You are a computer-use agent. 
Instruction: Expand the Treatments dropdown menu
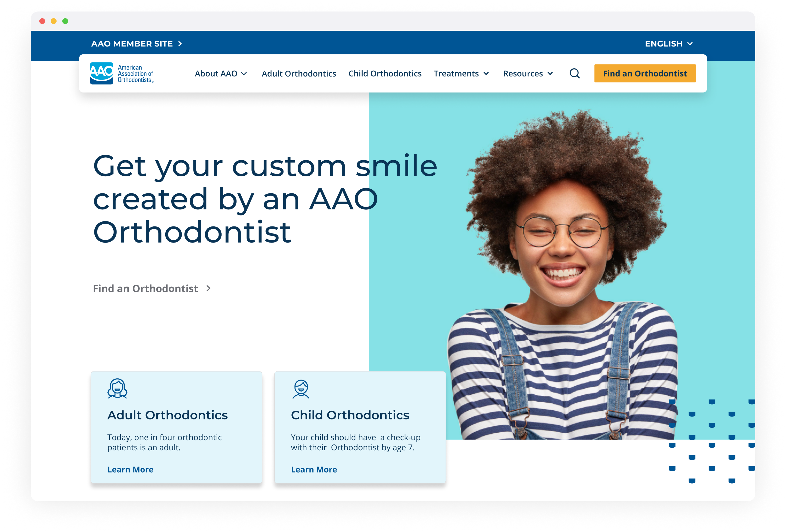[x=461, y=73]
